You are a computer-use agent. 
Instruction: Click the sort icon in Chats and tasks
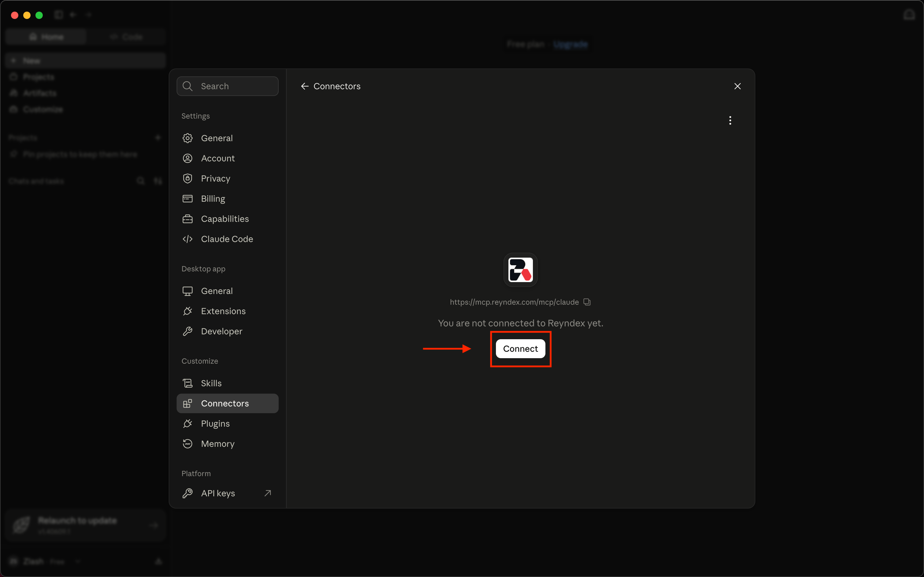point(158,181)
